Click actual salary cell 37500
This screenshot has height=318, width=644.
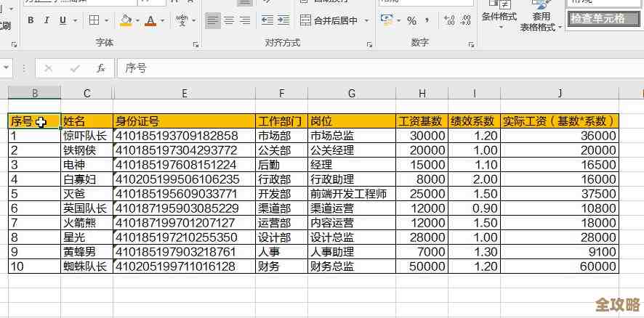click(560, 194)
